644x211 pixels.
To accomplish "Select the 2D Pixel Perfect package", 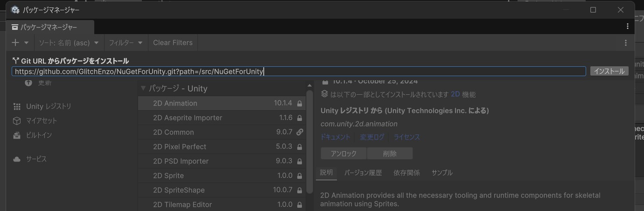I will click(x=222, y=147).
